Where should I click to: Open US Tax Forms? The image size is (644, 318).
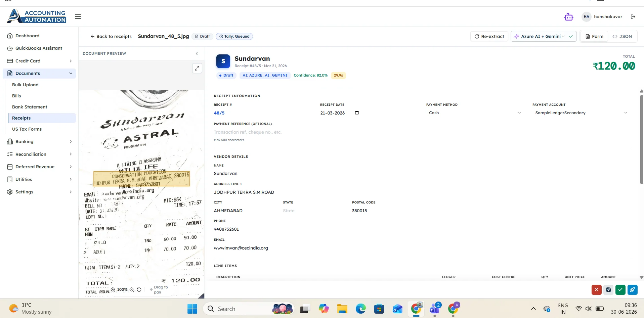(x=27, y=129)
